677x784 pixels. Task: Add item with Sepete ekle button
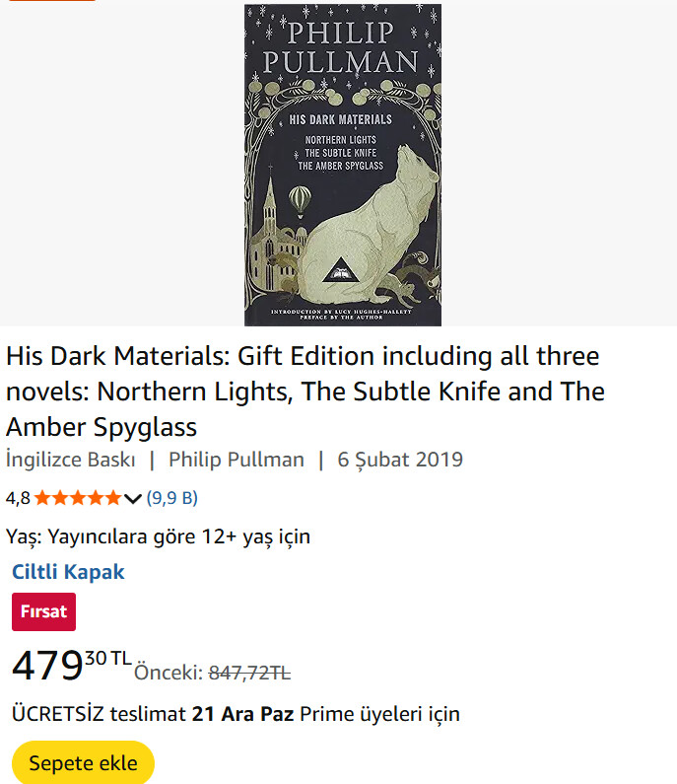click(x=83, y=763)
